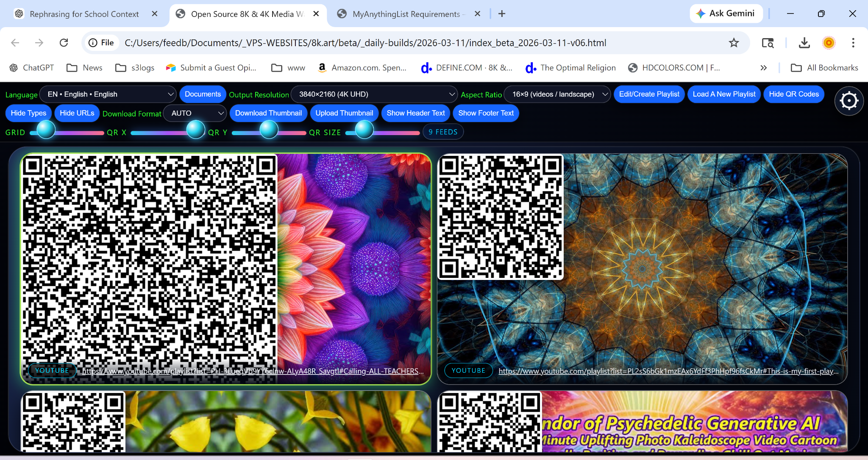Viewport: 868px width, 460px height.
Task: Select the Open Source 8K & 4K Media tab
Action: 247,14
